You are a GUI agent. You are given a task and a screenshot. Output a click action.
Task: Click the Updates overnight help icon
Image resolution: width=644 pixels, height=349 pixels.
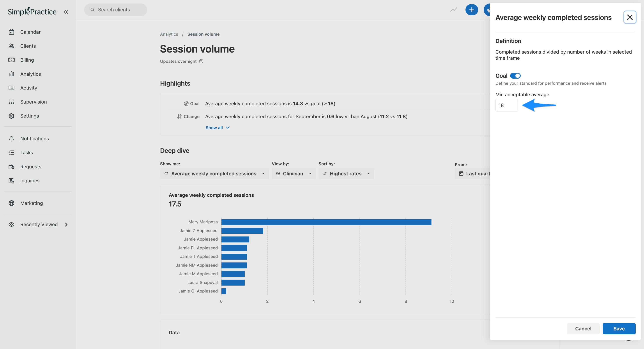201,61
